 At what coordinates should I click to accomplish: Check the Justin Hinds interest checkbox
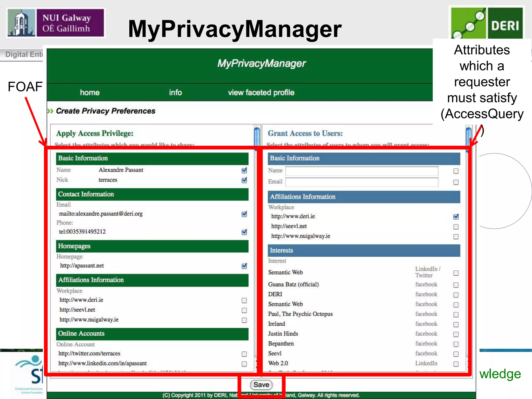pyautogui.click(x=456, y=334)
